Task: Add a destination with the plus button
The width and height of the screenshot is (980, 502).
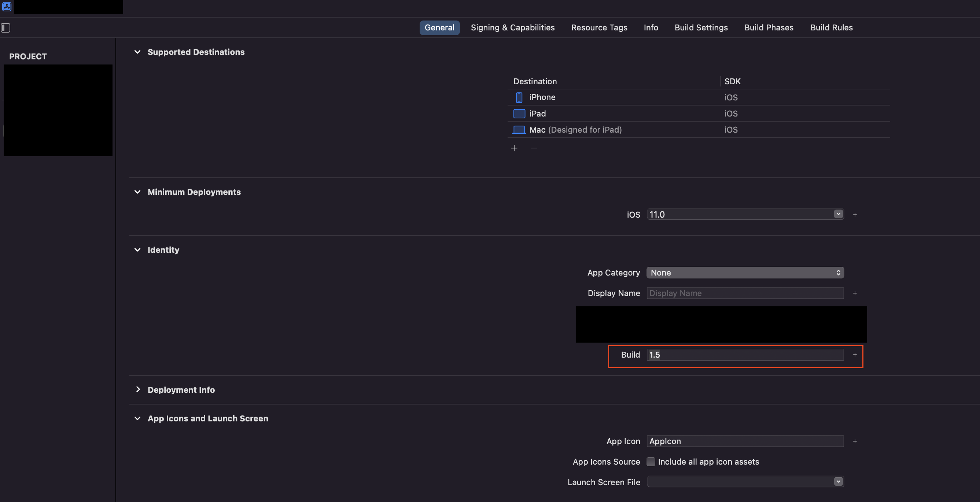Action: pyautogui.click(x=514, y=148)
